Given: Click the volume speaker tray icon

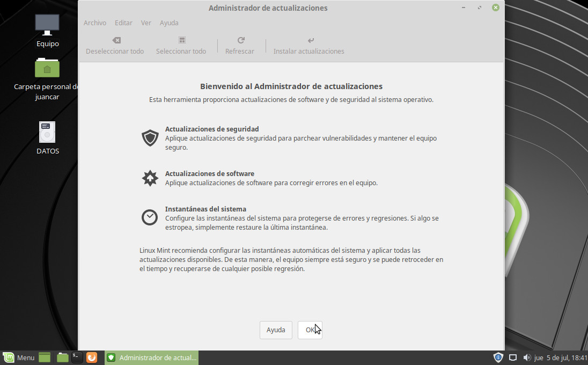Looking at the screenshot, I should (x=526, y=357).
